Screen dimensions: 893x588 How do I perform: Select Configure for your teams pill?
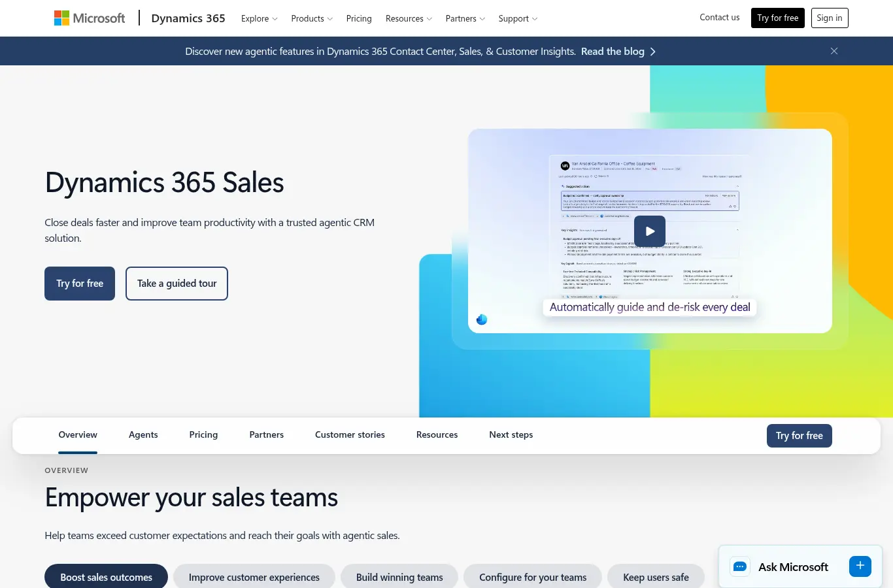coord(533,577)
